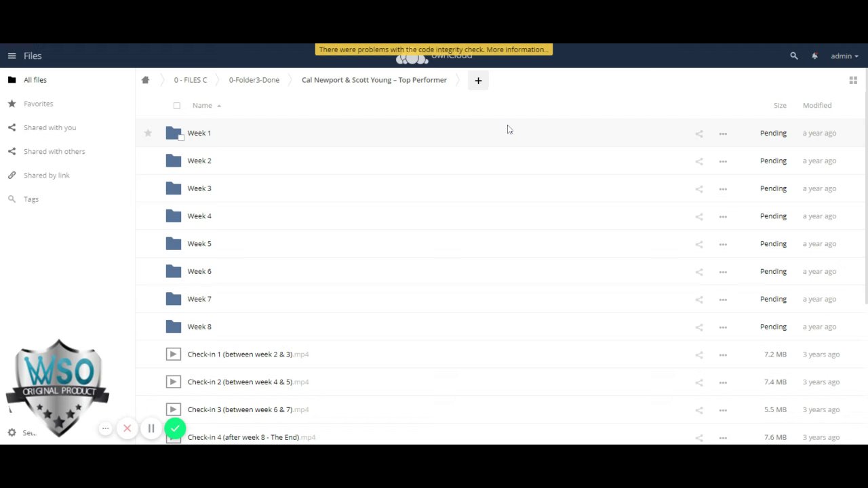Share the Week 1 folder
Image resolution: width=868 pixels, height=488 pixels.
point(699,134)
